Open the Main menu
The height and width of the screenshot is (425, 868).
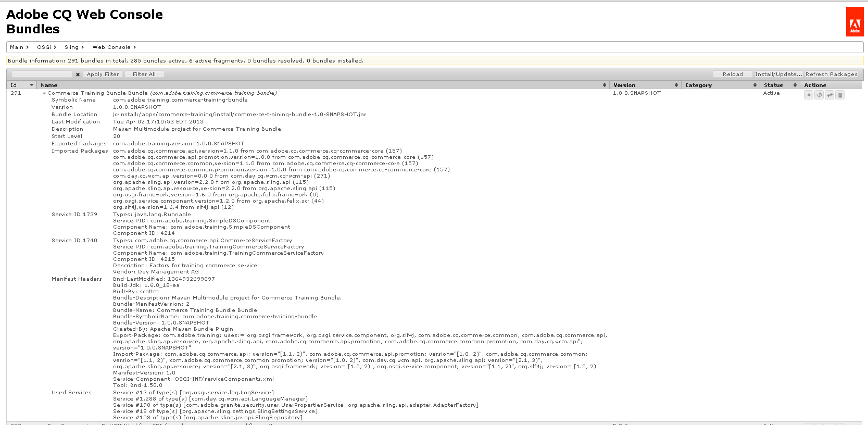pyautogui.click(x=19, y=47)
